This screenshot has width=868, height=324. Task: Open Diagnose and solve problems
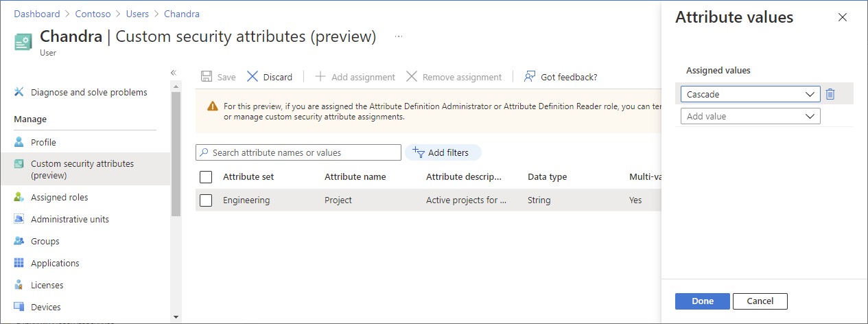(89, 92)
